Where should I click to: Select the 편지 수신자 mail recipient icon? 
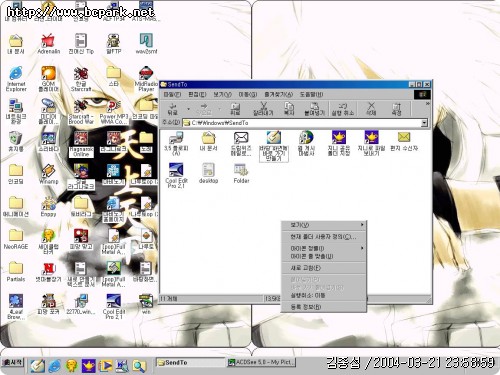tap(404, 141)
